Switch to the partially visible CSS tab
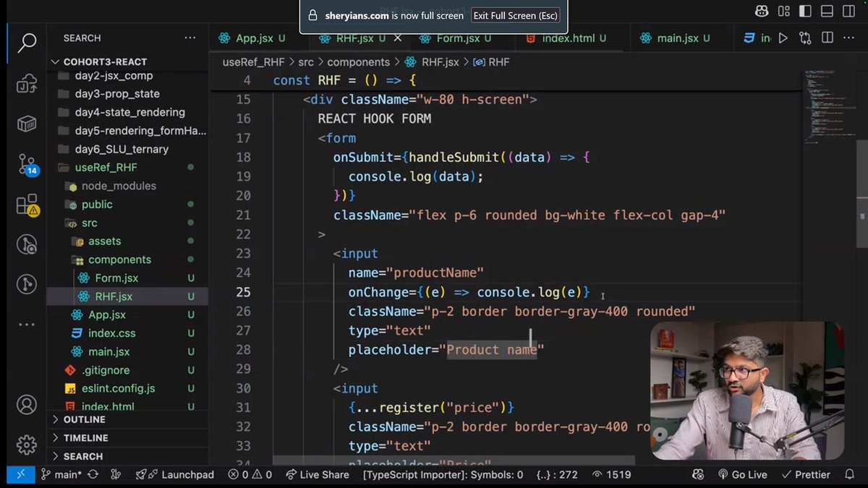The image size is (868, 488). pyautogui.click(x=757, y=38)
